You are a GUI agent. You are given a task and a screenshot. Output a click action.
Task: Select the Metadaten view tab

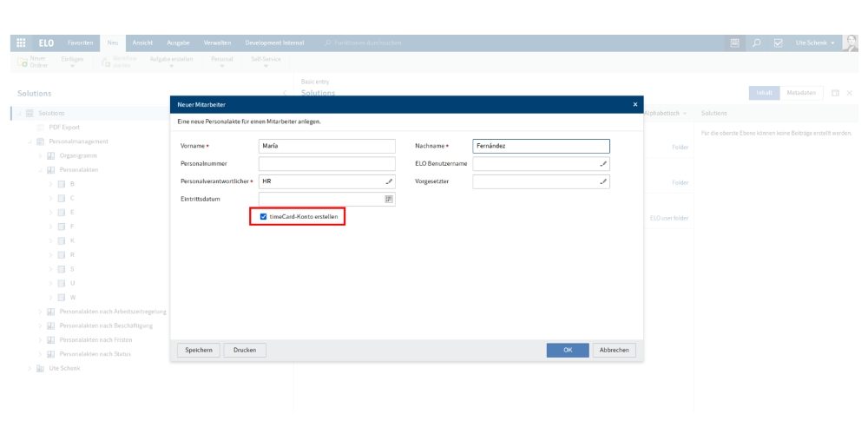[801, 93]
